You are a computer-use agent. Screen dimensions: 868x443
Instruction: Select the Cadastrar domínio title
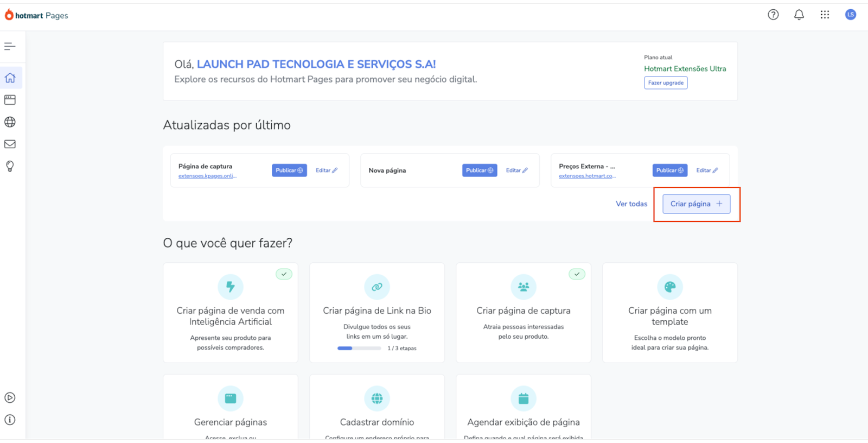tap(377, 422)
